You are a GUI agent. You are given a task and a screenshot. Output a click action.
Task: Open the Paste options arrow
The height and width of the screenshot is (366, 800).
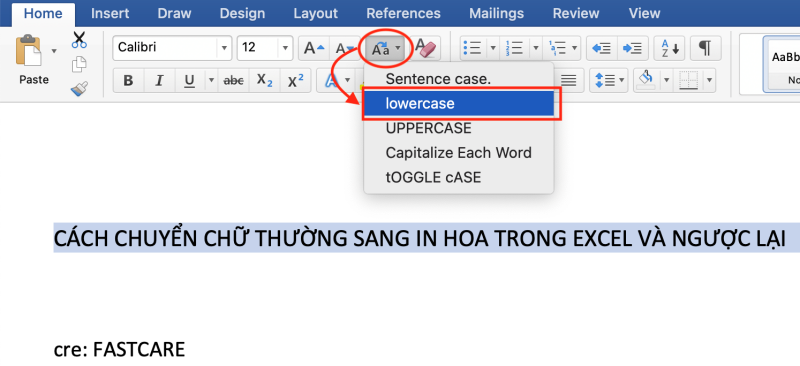point(54,50)
